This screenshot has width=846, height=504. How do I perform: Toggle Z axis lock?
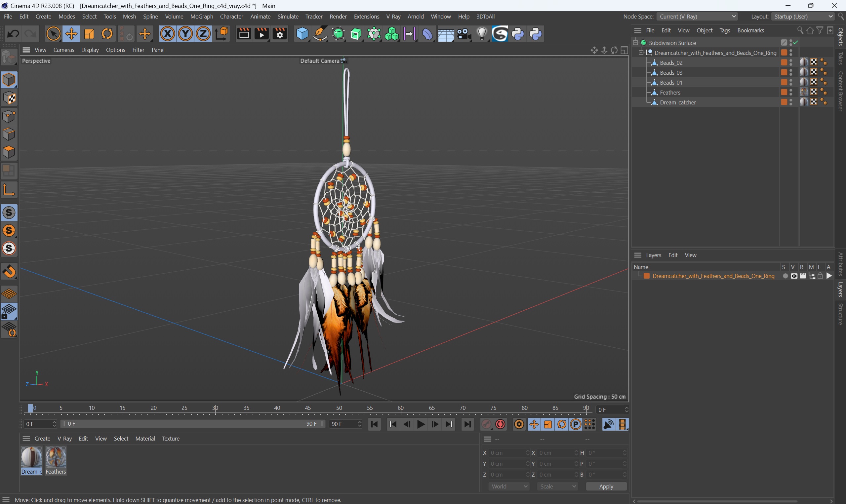pos(203,34)
